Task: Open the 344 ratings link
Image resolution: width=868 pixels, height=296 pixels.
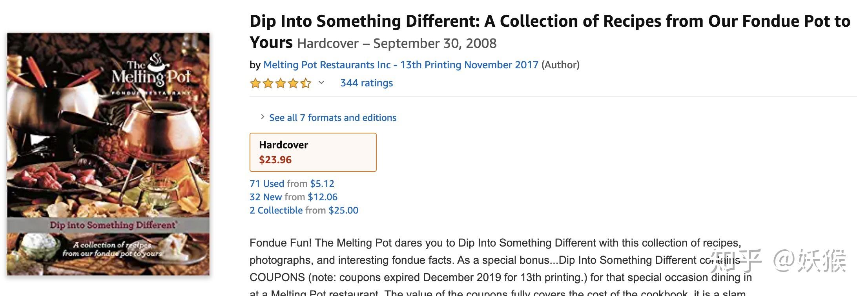Action: click(x=367, y=83)
